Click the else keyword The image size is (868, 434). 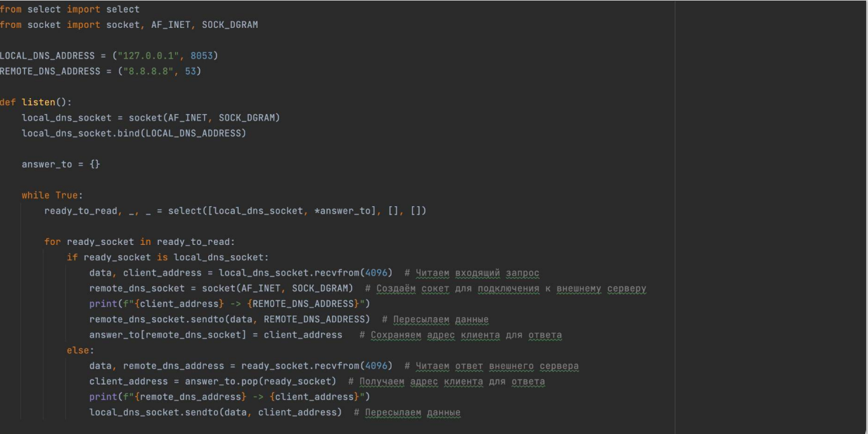[x=80, y=350]
